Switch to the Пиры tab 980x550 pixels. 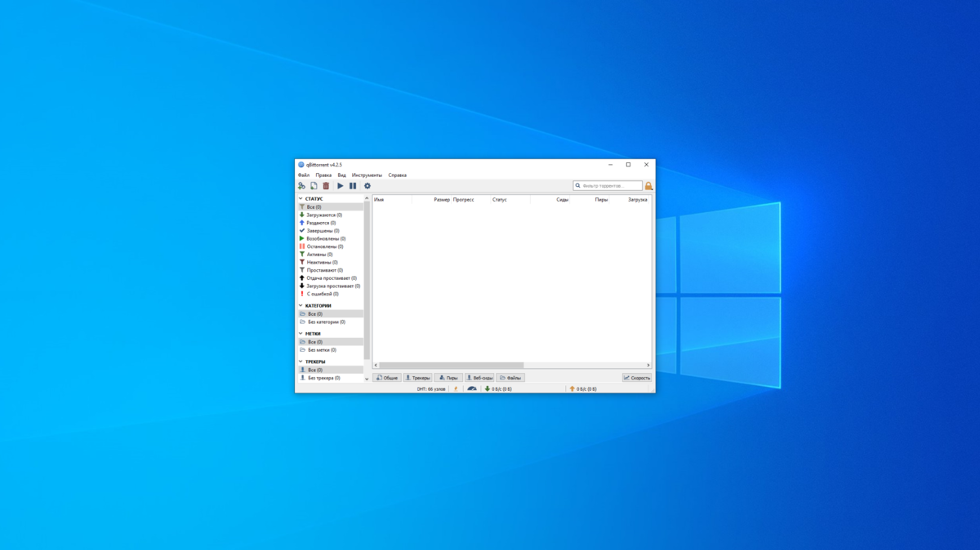[448, 378]
